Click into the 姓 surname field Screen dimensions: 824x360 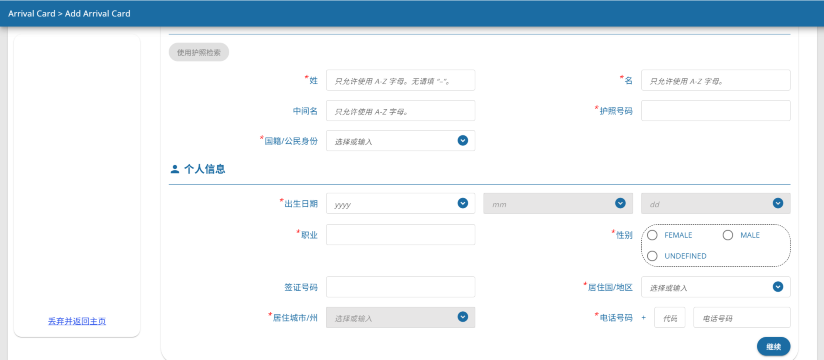400,80
